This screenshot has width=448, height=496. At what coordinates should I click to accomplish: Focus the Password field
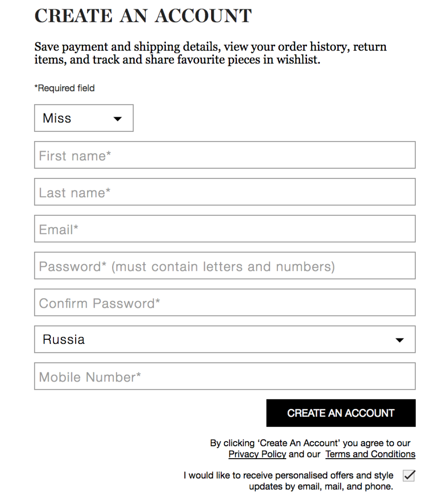click(x=224, y=266)
